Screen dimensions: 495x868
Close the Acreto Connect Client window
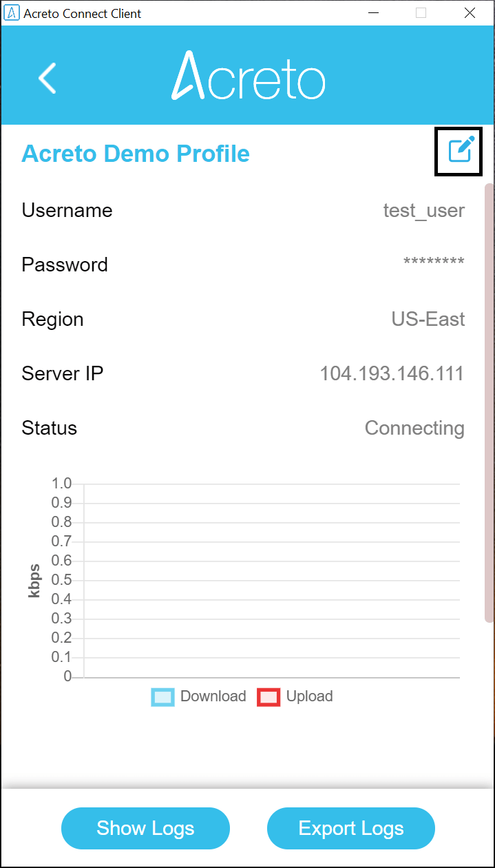(470, 12)
